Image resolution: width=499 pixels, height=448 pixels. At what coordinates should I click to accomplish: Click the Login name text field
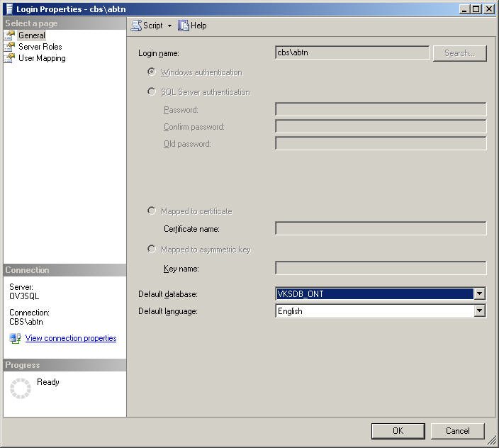coord(352,52)
